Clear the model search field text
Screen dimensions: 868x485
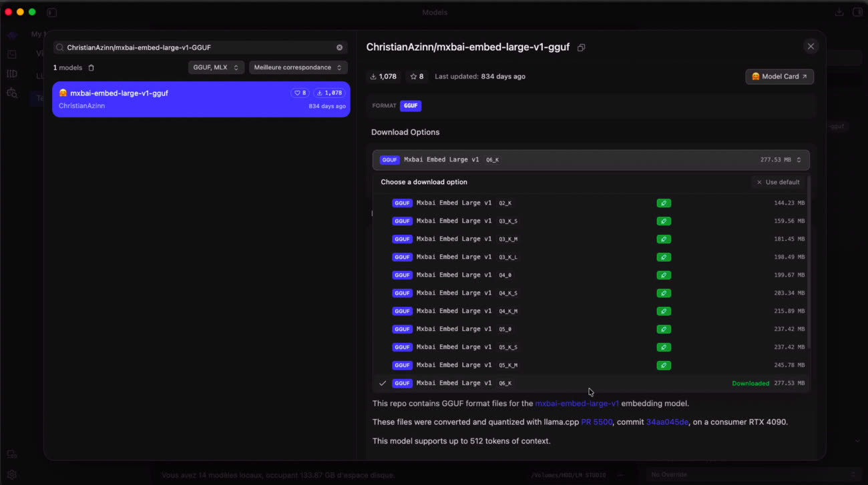339,47
